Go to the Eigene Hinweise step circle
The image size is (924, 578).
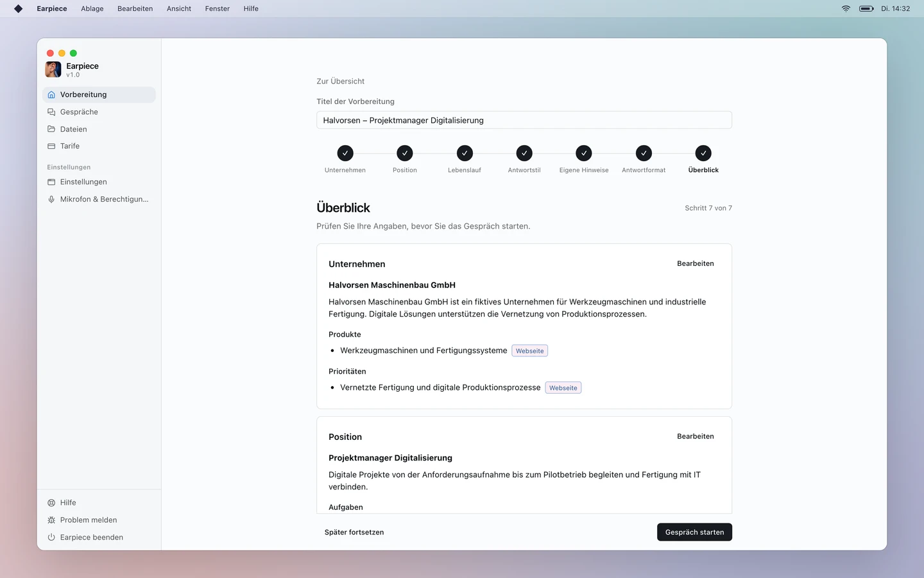click(x=584, y=153)
